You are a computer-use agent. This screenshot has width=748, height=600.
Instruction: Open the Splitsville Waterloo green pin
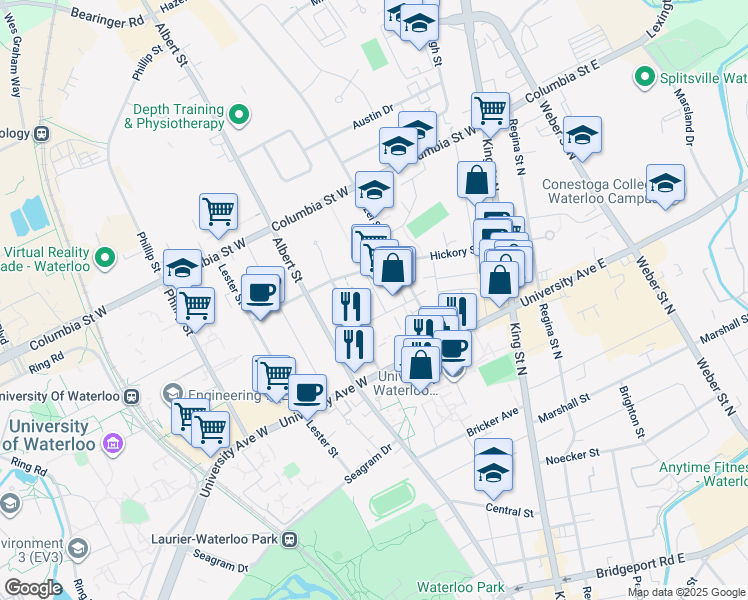(x=645, y=77)
